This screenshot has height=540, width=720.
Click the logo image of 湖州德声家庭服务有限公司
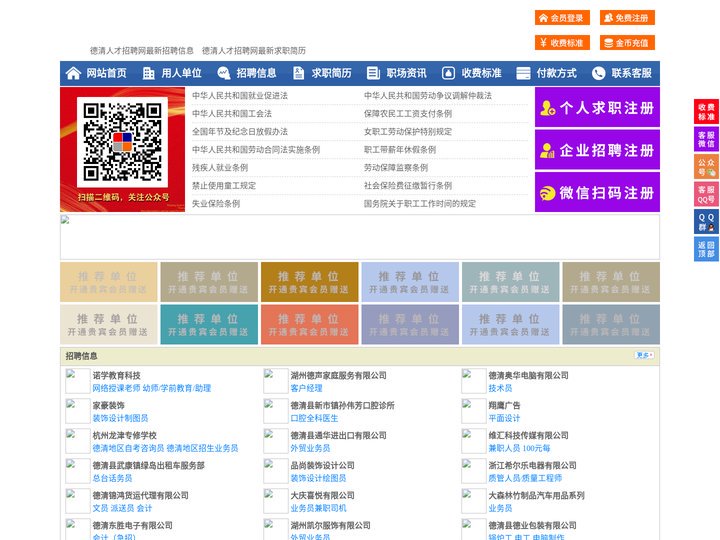pyautogui.click(x=276, y=381)
